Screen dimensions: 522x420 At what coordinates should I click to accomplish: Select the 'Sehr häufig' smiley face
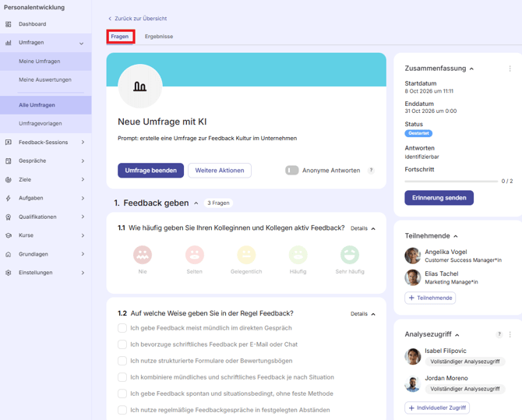(350, 255)
